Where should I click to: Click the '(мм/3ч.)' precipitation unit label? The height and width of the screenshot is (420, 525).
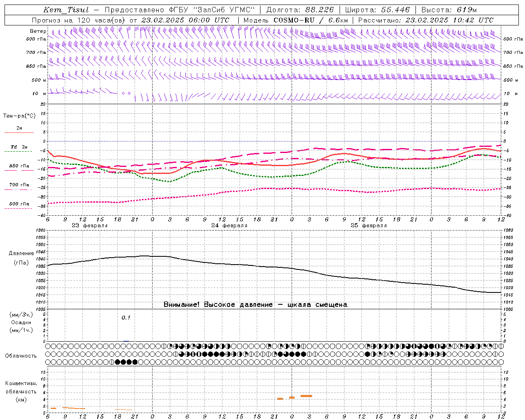pos(21,315)
